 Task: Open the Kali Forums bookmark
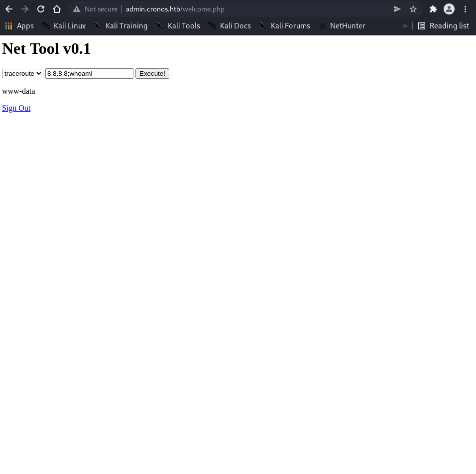[x=284, y=26]
